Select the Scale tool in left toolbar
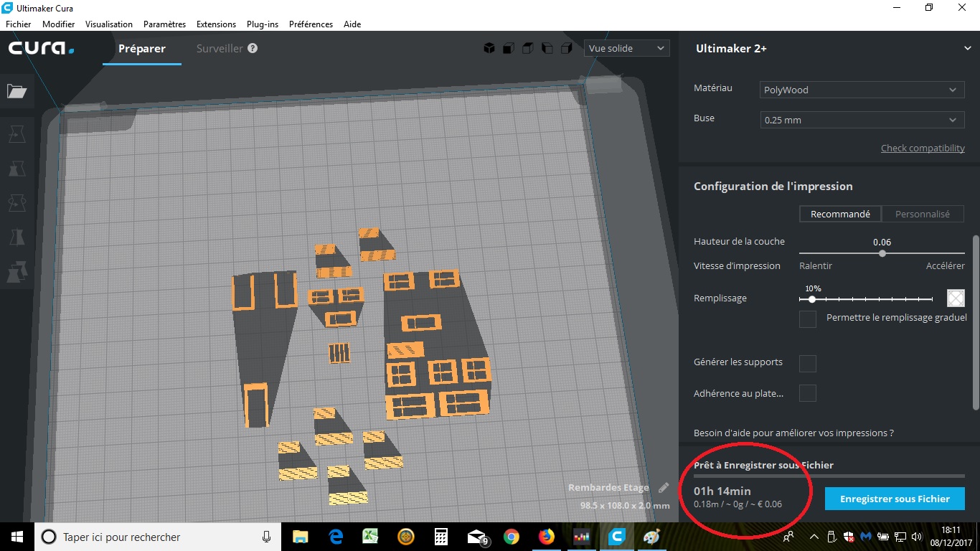This screenshot has width=980, height=551. pos(17,169)
